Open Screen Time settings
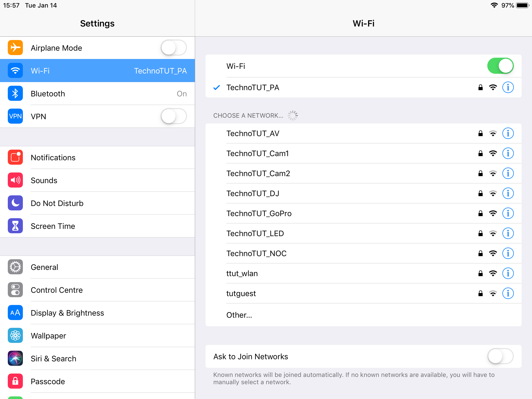The image size is (532, 399). [97, 226]
